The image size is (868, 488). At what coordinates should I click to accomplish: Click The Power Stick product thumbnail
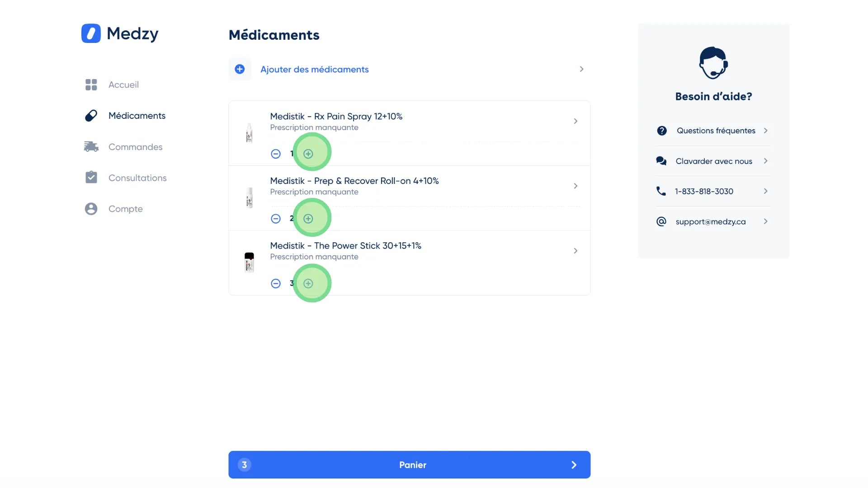(x=249, y=263)
